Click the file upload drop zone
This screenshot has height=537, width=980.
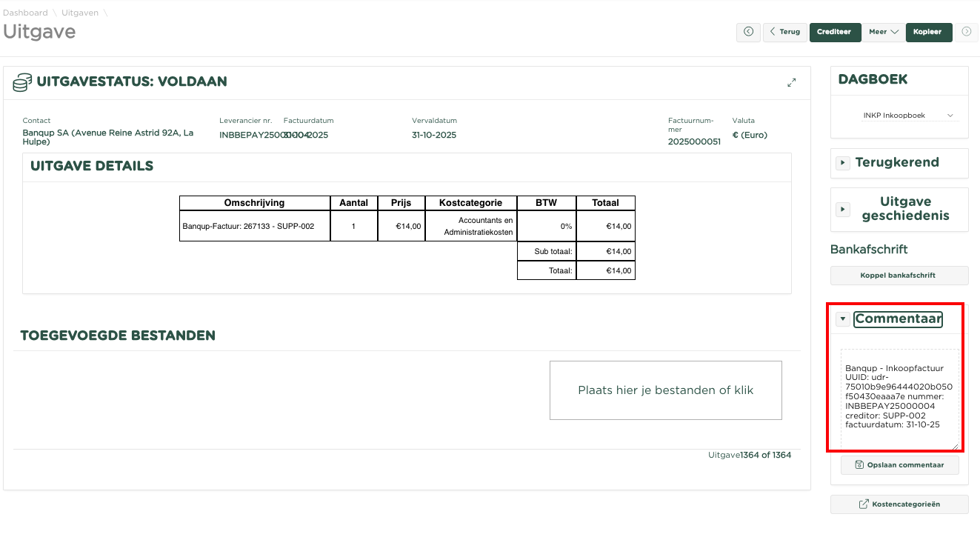click(665, 390)
